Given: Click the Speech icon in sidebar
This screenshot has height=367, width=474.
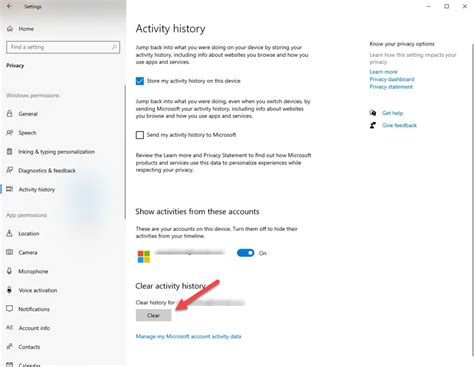Looking at the screenshot, I should (10, 132).
